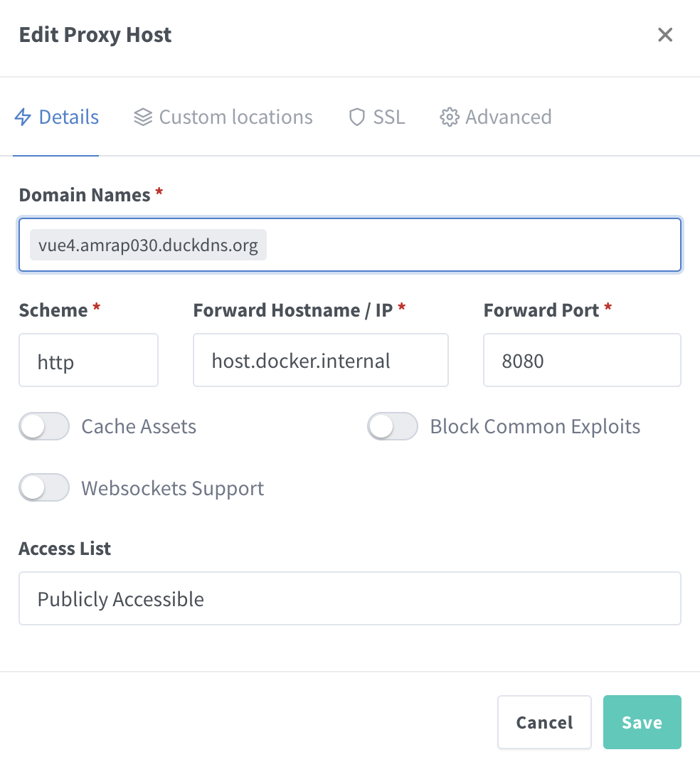The image size is (700, 767).
Task: Click the stacked layers Custom locations icon
Action: coord(143,117)
